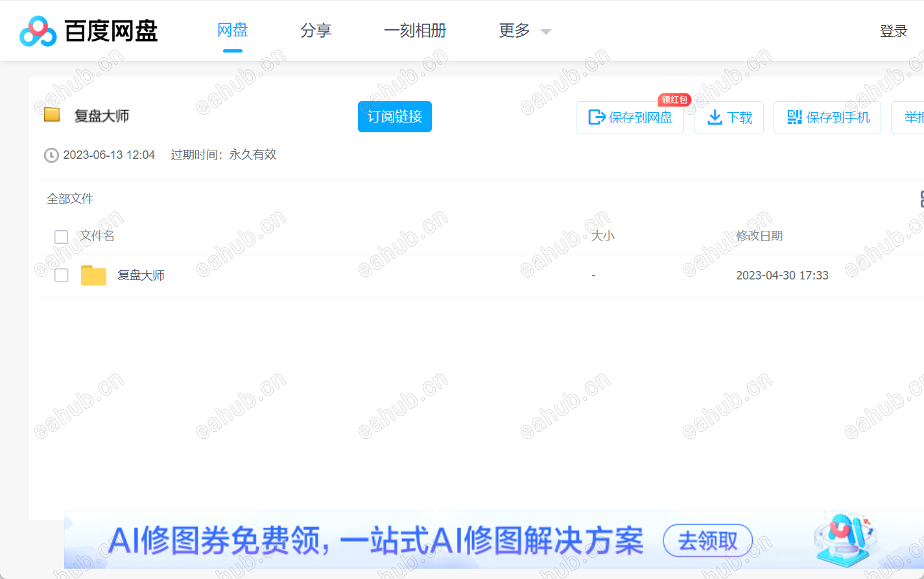Sort the list by the 修改日期 column header

759,236
